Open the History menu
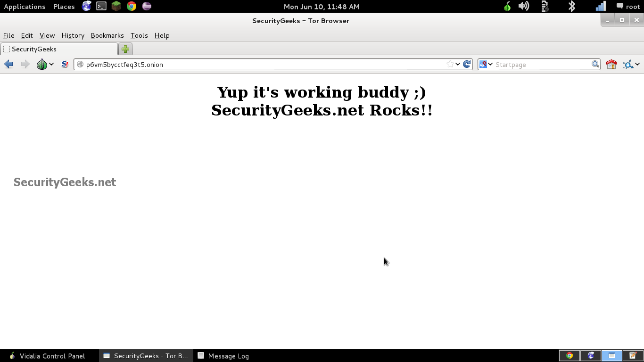This screenshot has width=644, height=362. coord(73,35)
